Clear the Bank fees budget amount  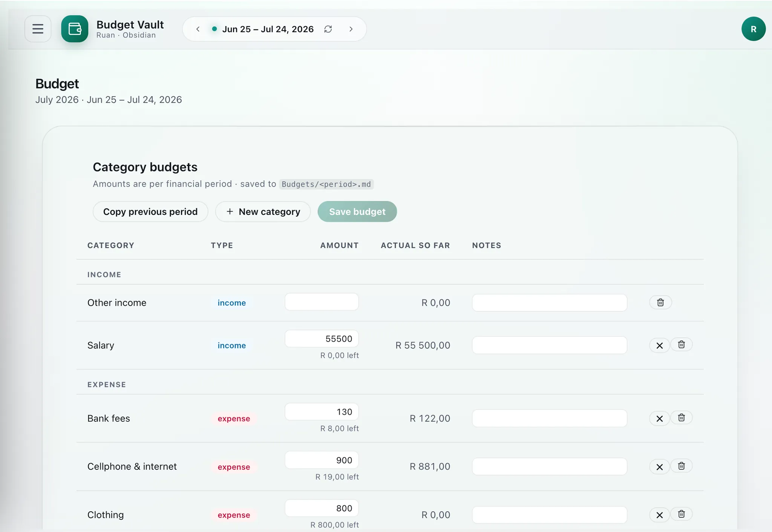[659, 419]
